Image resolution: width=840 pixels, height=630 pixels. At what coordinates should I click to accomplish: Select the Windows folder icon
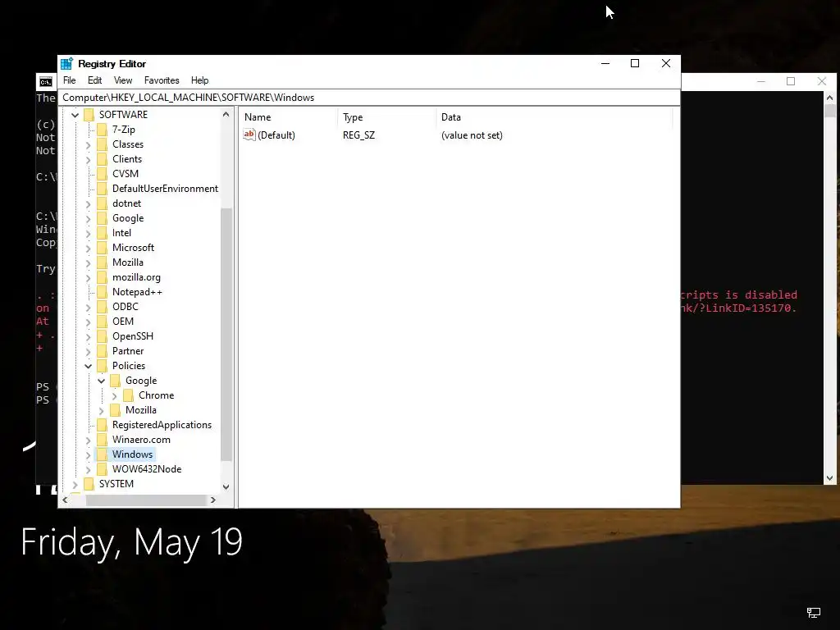(103, 454)
